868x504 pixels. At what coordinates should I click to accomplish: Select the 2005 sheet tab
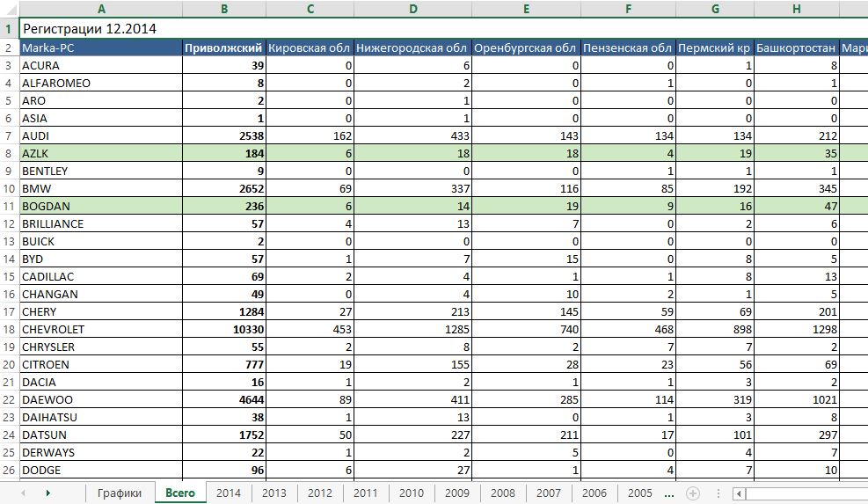[640, 493]
